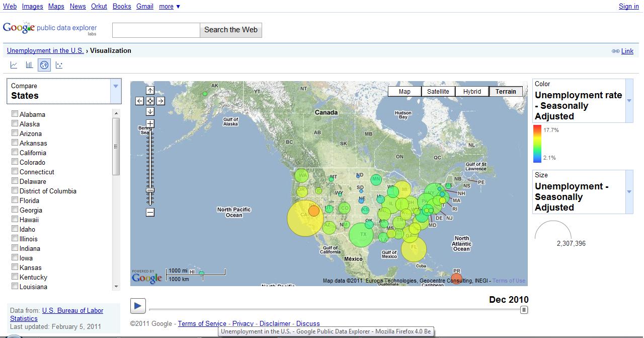Open Images in Google top bar
Image resolution: width=644 pixels, height=338 pixels.
pos(33,7)
